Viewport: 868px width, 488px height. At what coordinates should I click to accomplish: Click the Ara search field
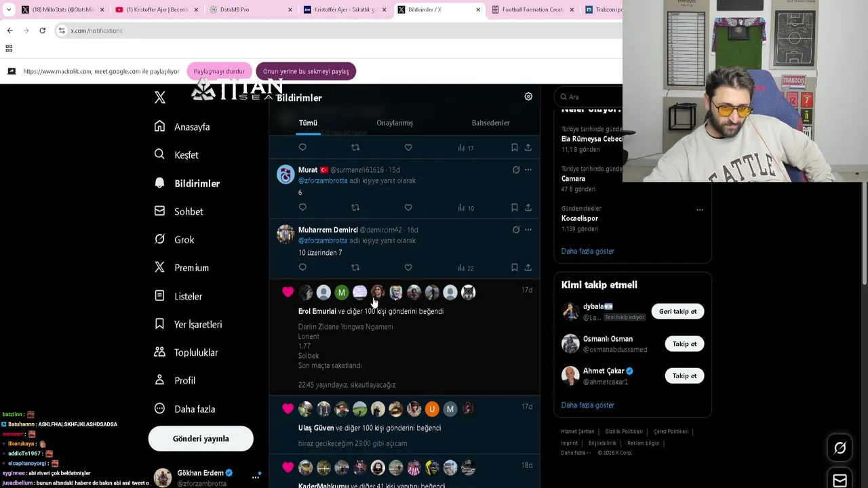(589, 97)
